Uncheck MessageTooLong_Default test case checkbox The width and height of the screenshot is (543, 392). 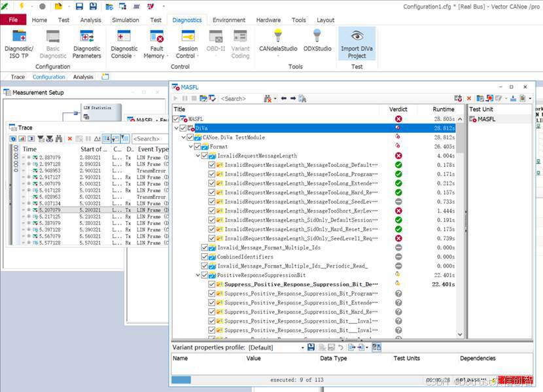coord(211,165)
